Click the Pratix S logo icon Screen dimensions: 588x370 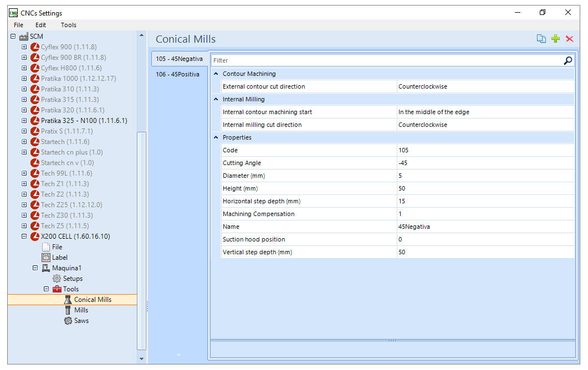(35, 131)
